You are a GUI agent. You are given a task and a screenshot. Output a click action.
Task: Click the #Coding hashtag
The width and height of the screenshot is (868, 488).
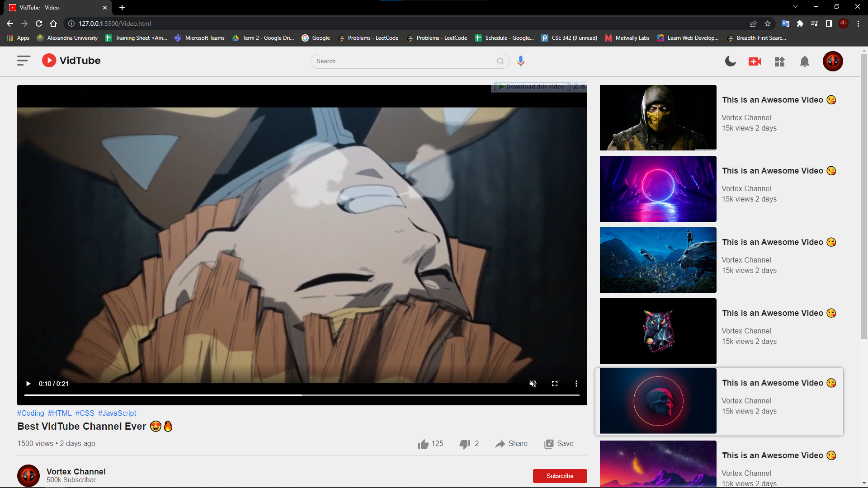[31, 413]
